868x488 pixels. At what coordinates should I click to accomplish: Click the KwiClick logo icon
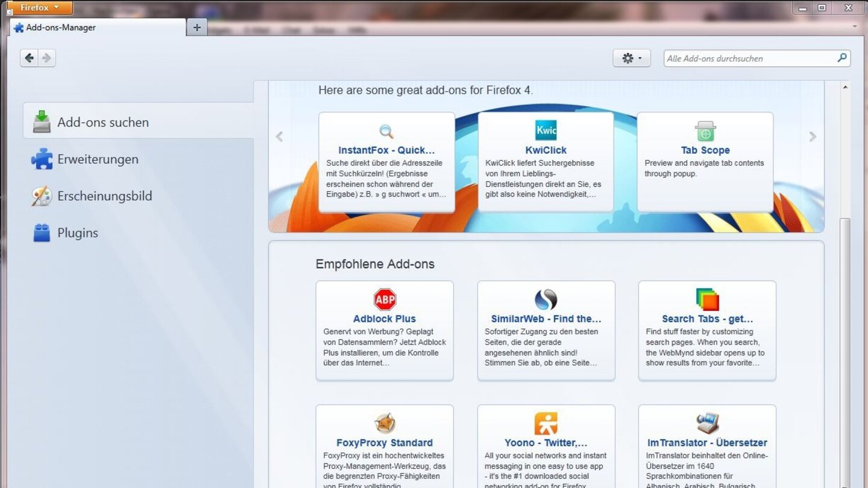546,131
